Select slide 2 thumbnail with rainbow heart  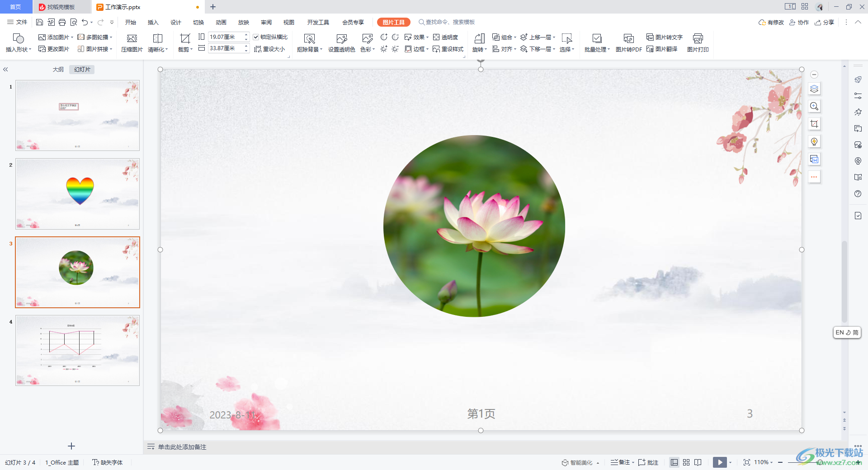coord(78,194)
